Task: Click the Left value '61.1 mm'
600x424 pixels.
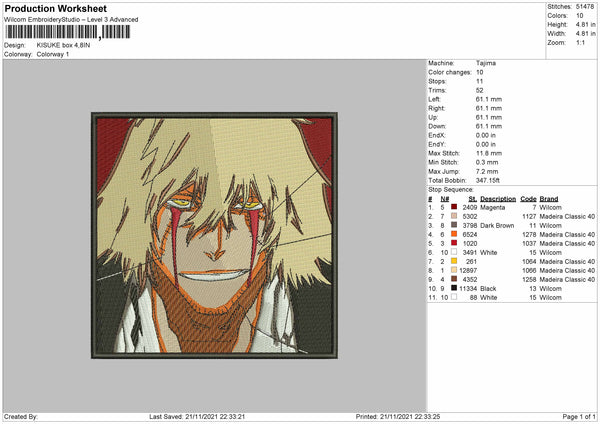Action: tap(489, 99)
